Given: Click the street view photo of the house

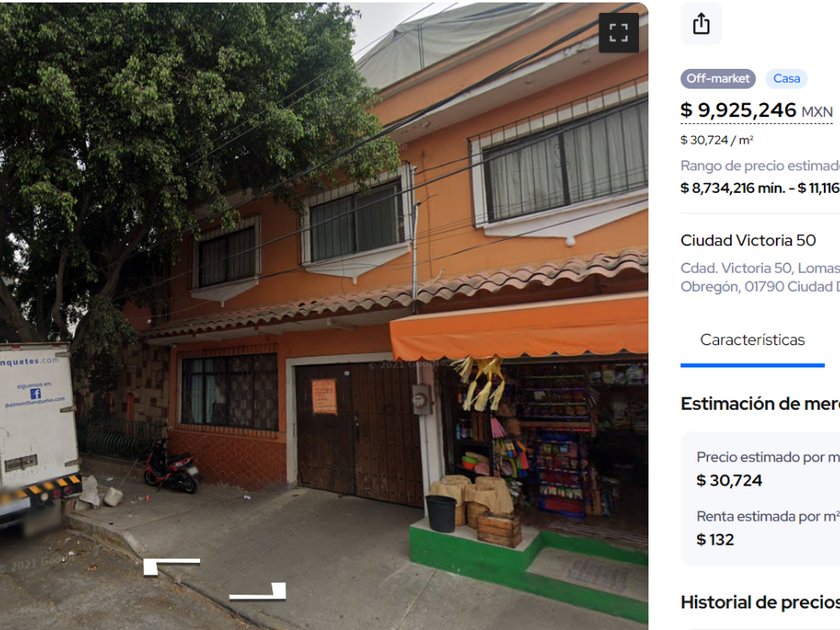Looking at the screenshot, I should tap(324, 316).
